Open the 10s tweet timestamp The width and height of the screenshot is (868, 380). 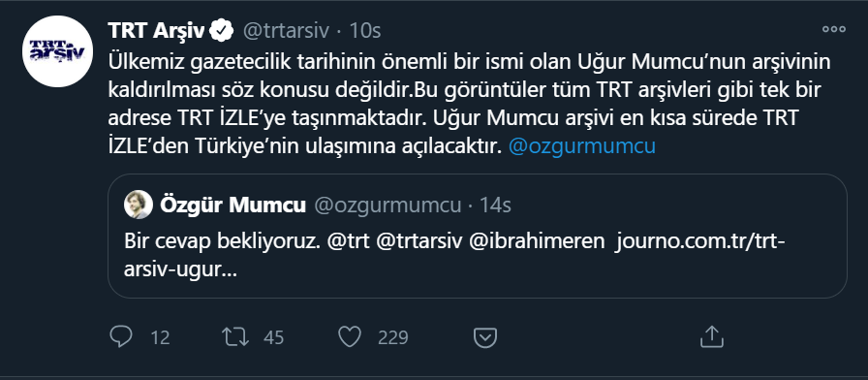point(364,31)
